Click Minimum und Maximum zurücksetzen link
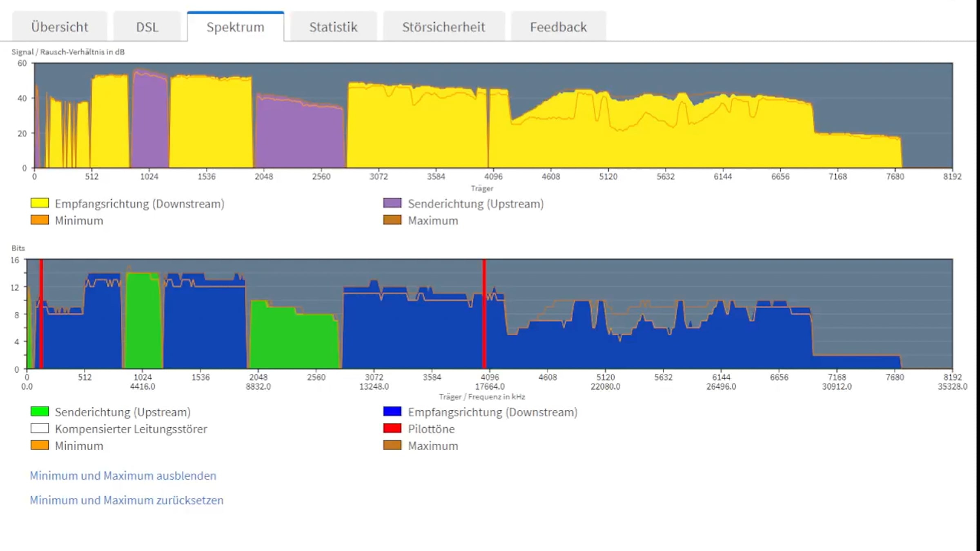Viewport: 980px width, 551px height. [127, 500]
